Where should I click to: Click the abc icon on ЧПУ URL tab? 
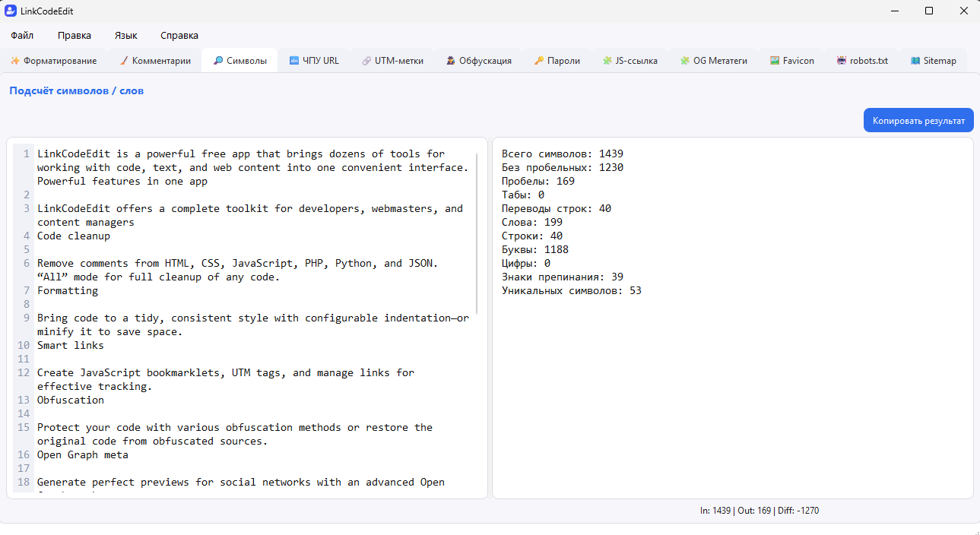pyautogui.click(x=294, y=61)
